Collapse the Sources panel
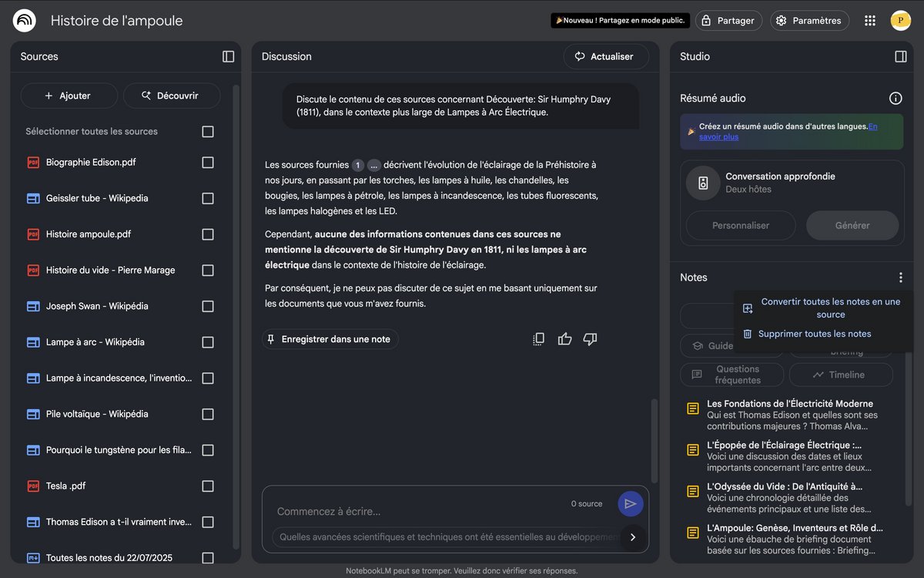 pyautogui.click(x=228, y=56)
